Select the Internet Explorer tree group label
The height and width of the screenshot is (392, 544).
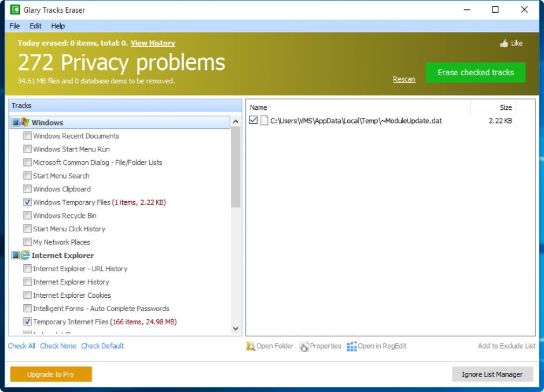[x=63, y=256]
